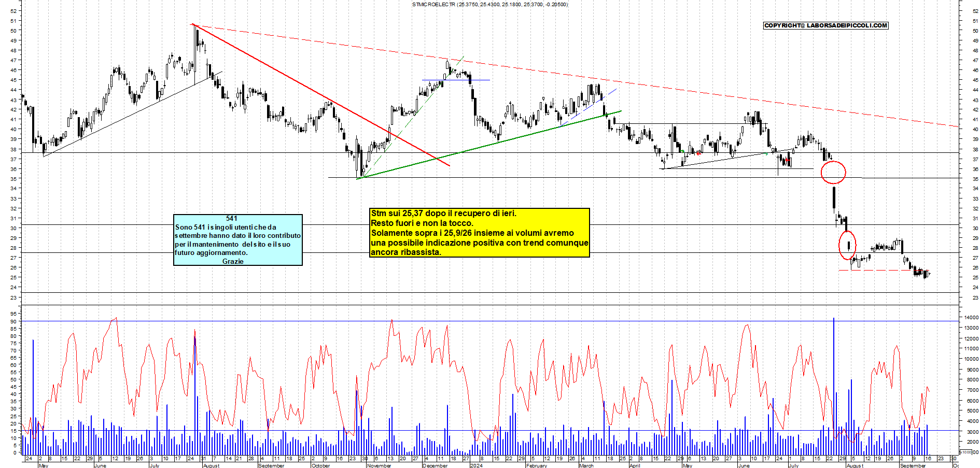Click the '70' oscillator scale label

[13, 350]
